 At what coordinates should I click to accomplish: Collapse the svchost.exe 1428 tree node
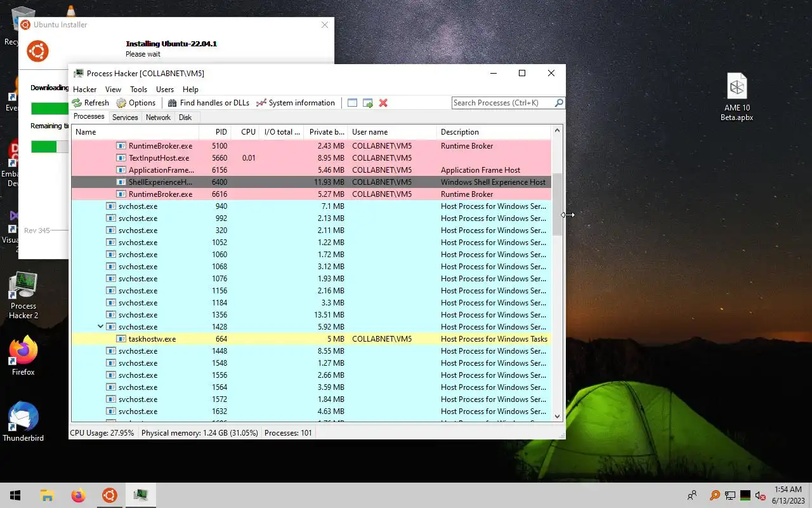(100, 327)
